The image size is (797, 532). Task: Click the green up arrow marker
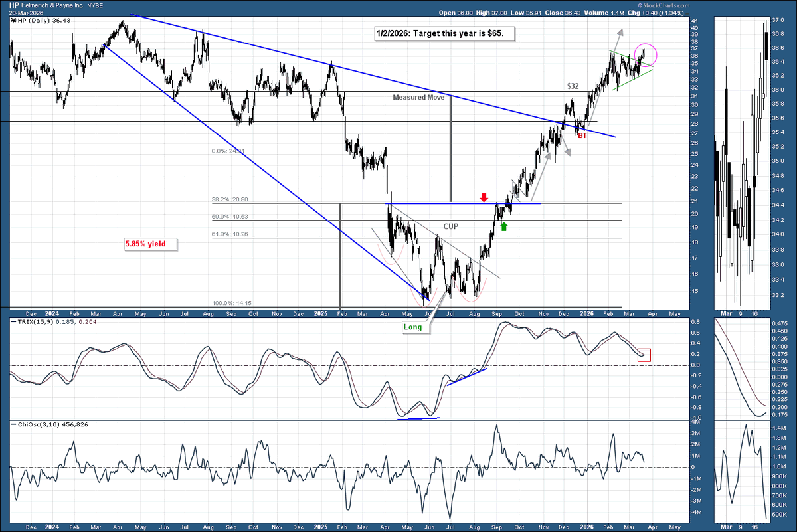(504, 226)
